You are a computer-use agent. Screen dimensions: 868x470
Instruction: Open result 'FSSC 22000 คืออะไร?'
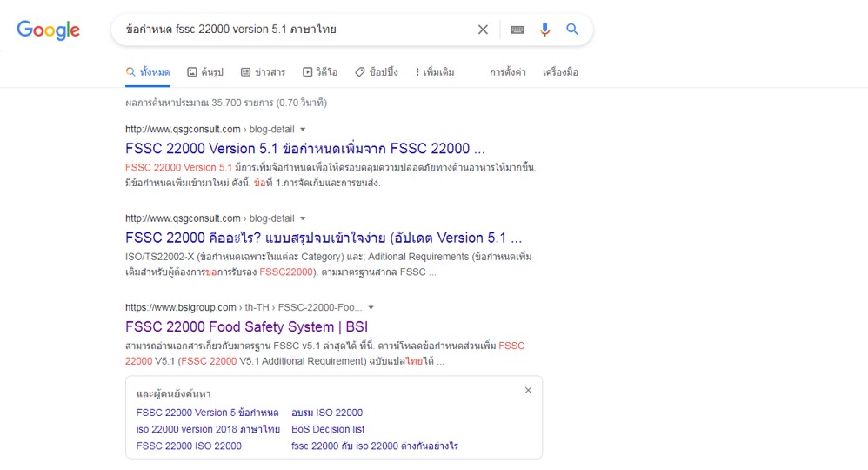point(324,238)
